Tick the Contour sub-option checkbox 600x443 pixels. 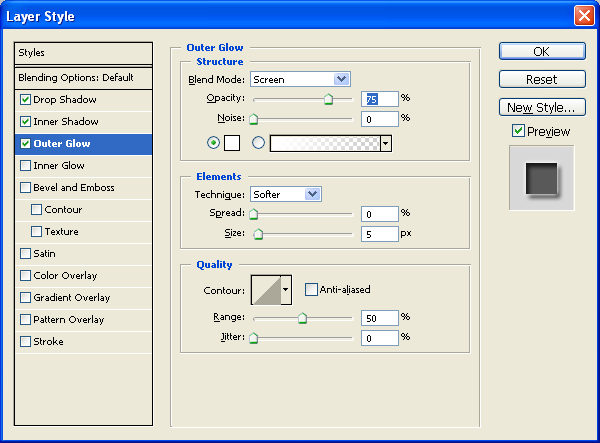point(36,210)
